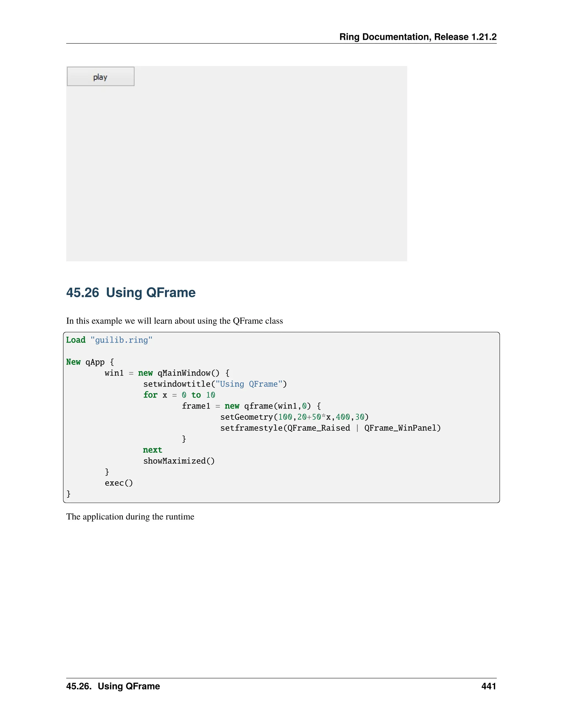Viewport: 563px width, 728px height.
Task: Click the qMainWindow() code text
Action: [x=188, y=373]
